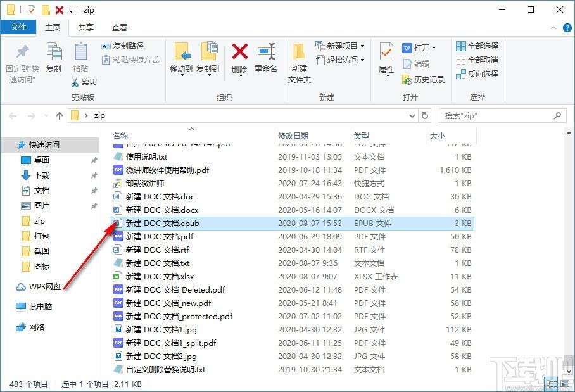Viewport: 575px width, 392px height.
Task: Open Help via blue question mark
Action: [x=567, y=28]
